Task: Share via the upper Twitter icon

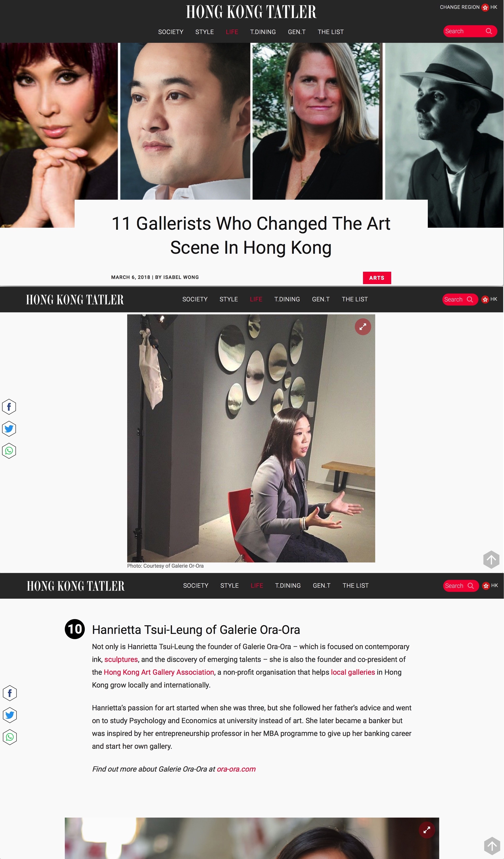Action: coord(9,429)
